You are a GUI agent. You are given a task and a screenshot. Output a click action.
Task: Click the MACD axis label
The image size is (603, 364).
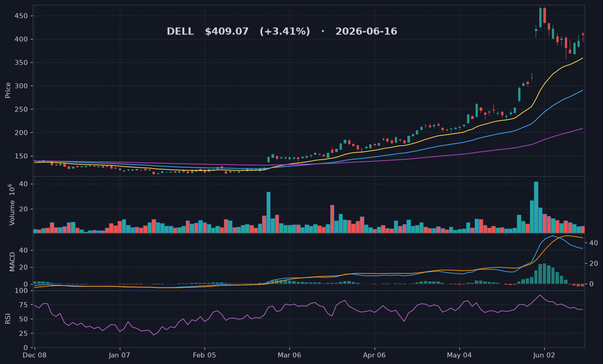click(12, 261)
